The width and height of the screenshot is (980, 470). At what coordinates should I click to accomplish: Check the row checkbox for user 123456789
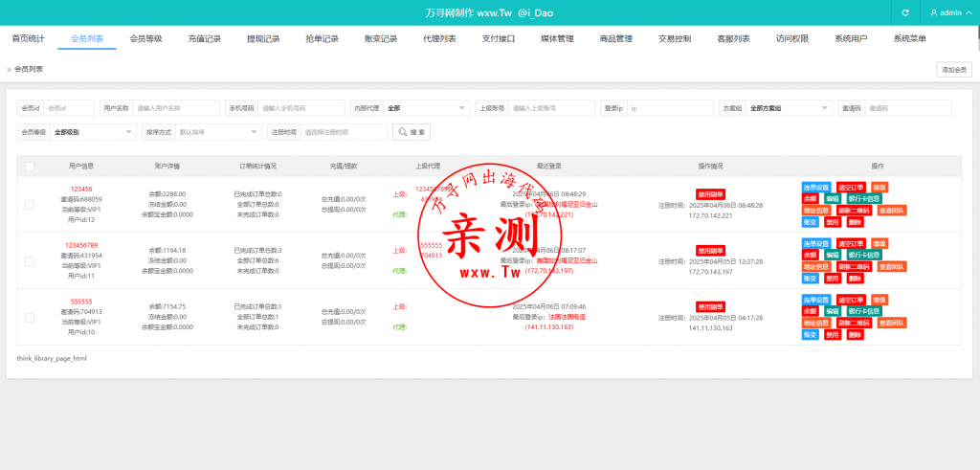[30, 260]
